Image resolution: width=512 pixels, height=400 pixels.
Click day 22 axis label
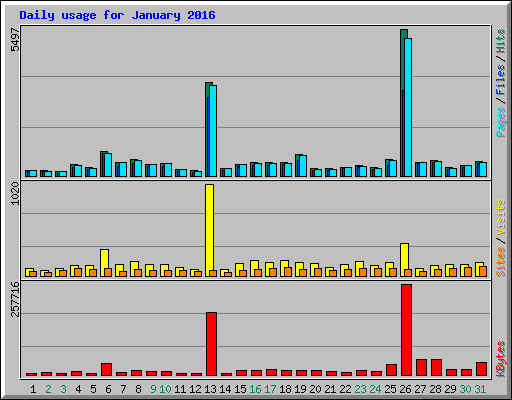click(x=345, y=389)
